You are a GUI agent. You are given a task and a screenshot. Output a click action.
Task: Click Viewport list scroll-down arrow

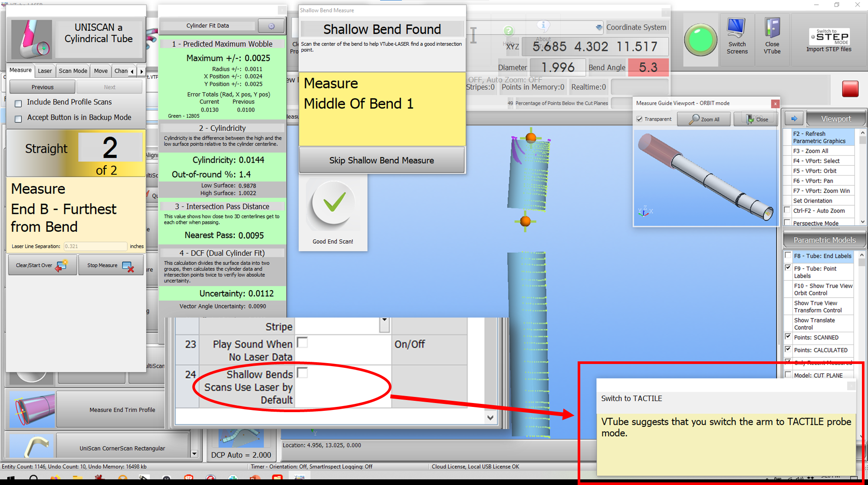pos(862,221)
